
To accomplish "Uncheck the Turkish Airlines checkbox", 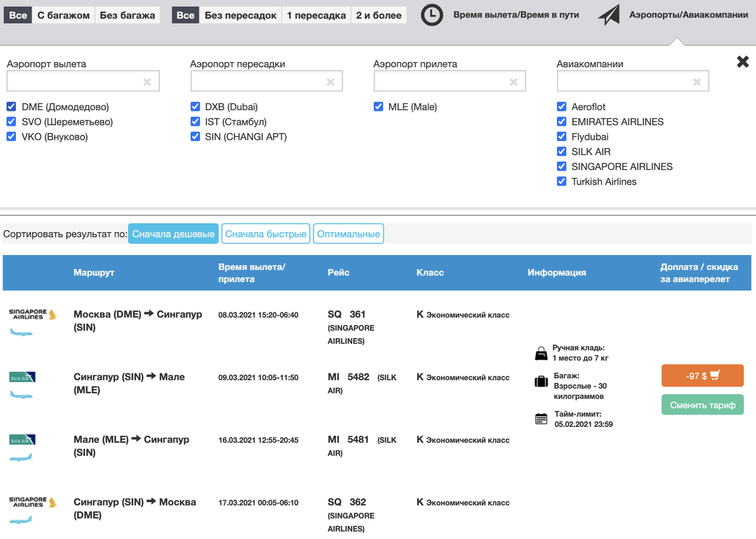I will point(561,181).
